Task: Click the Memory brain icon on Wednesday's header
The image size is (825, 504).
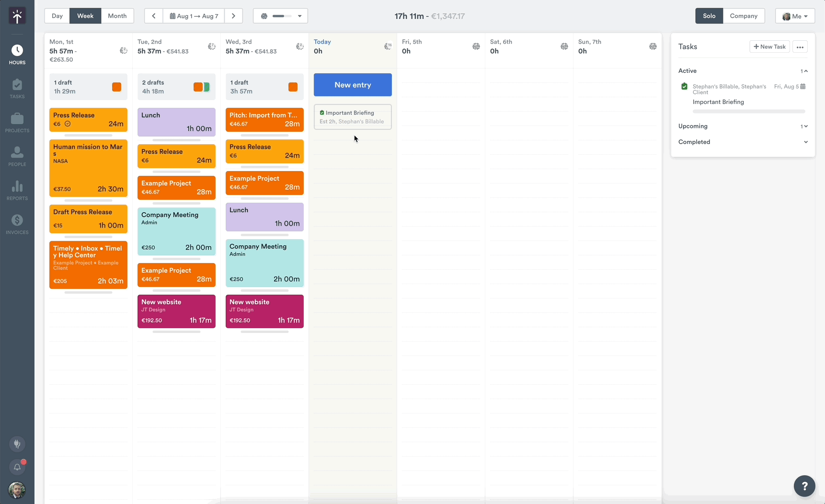Action: click(300, 47)
